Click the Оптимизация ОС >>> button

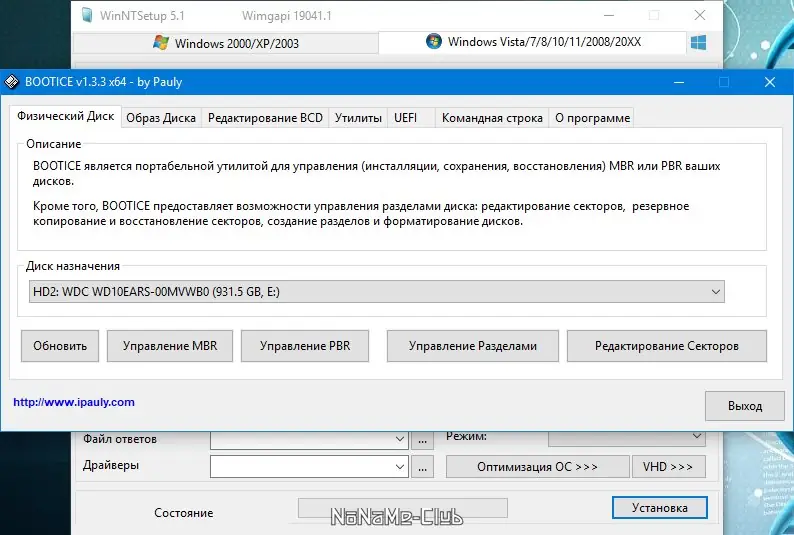(x=537, y=467)
